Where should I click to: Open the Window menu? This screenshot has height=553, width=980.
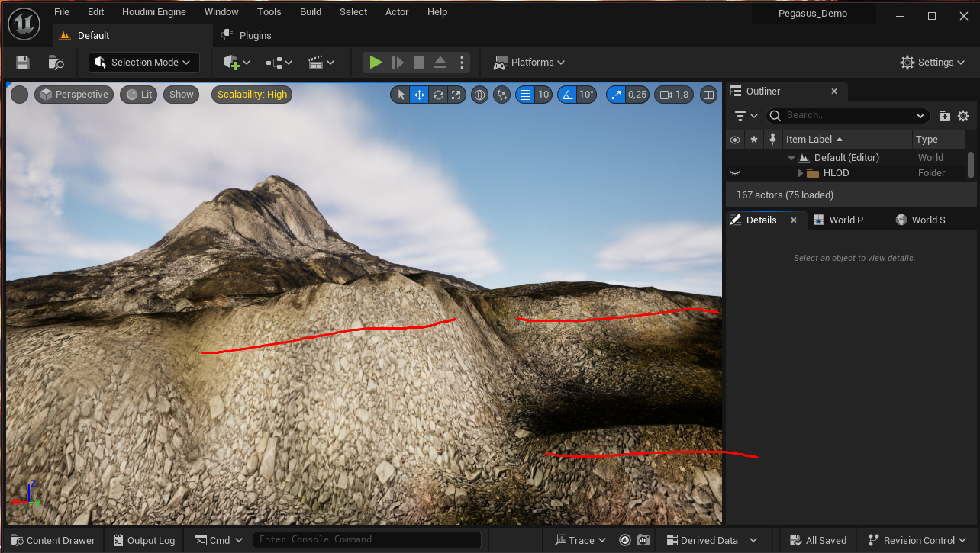pyautogui.click(x=221, y=12)
